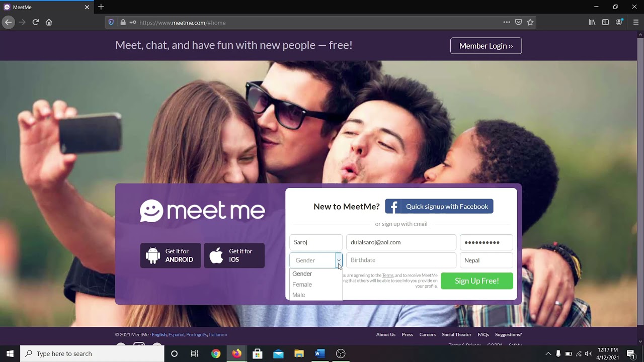The height and width of the screenshot is (362, 644).
Task: Open Microsoft Store from taskbar
Action: click(258, 353)
